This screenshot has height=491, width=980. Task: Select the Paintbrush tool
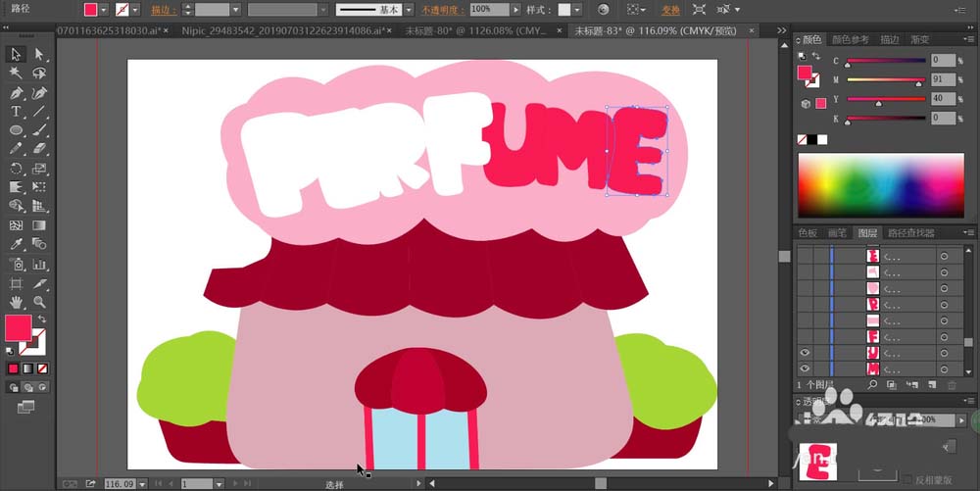coord(39,130)
